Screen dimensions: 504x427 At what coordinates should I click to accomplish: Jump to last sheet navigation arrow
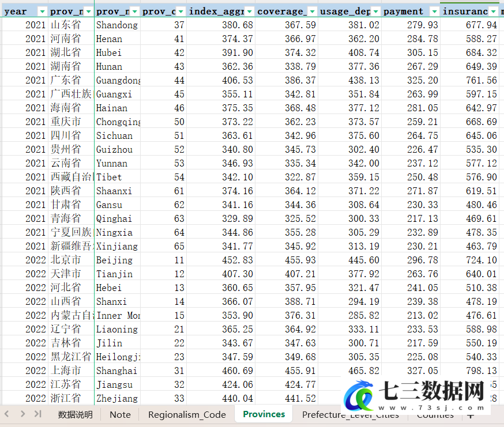point(38,414)
